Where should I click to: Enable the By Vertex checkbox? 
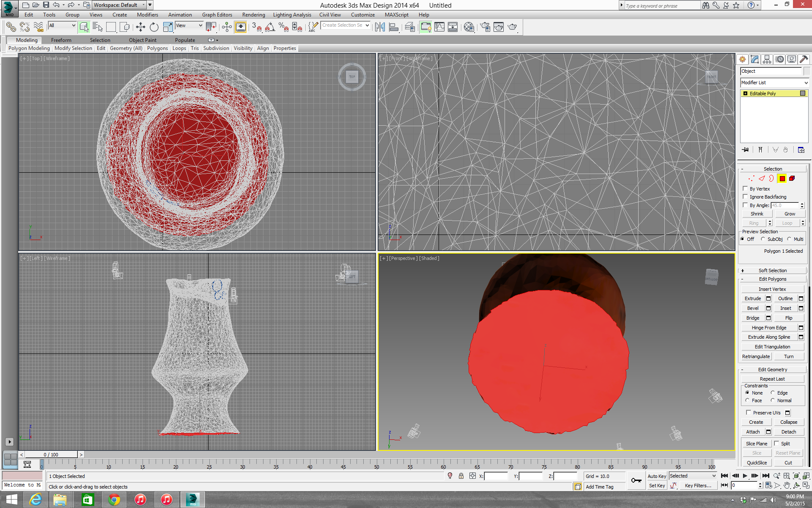coord(746,189)
